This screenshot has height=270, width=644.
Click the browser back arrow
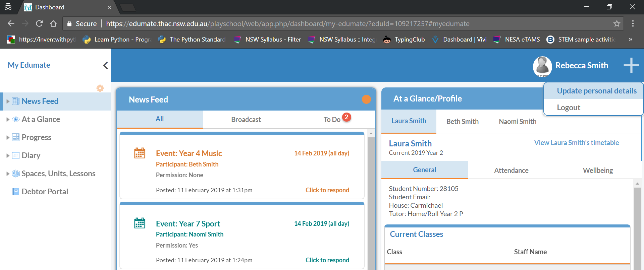click(x=11, y=23)
